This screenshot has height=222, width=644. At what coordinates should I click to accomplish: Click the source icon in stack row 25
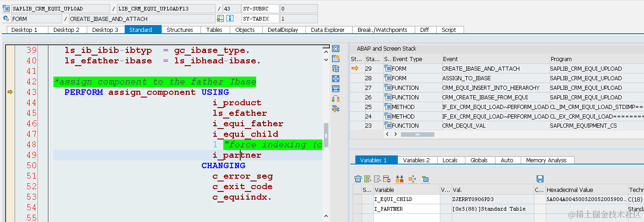point(388,107)
